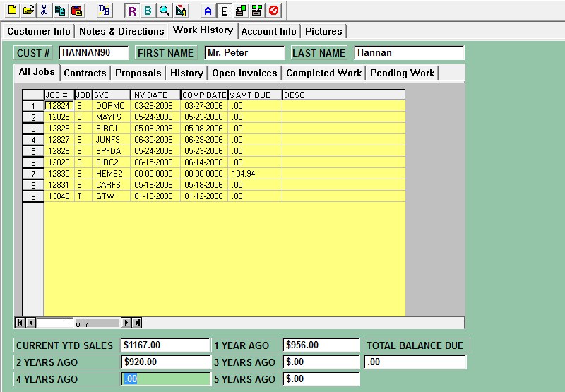
Task: Click the Total Balance Due value field
Action: point(415,362)
